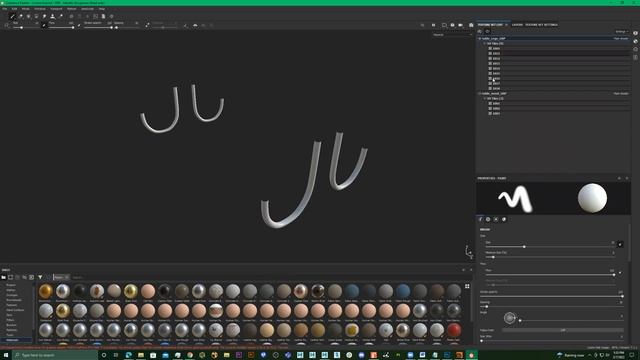Open the stencil properties tab icon
Screen dimensions: 640x360
click(496, 219)
